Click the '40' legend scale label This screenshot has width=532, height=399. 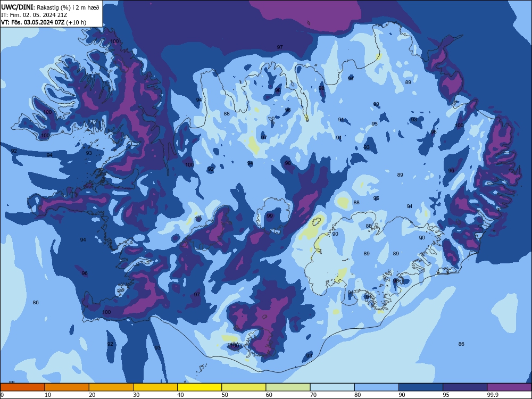coord(180,395)
